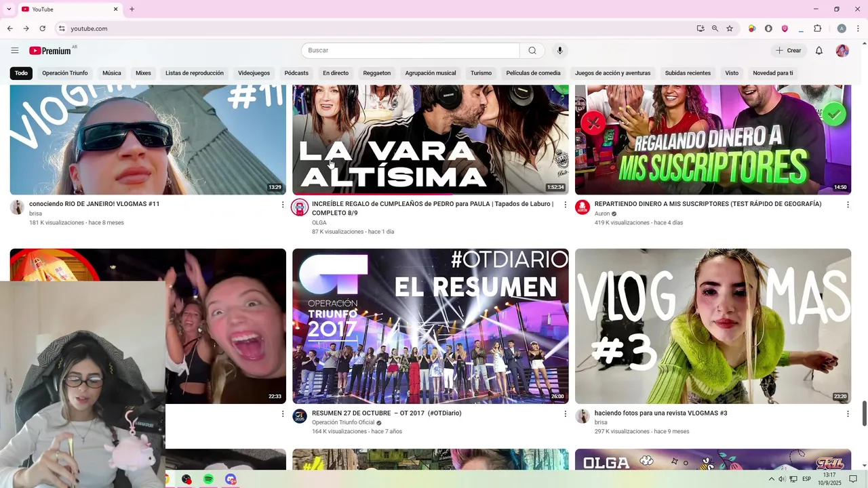
Task: Open Spotify from the taskbar
Action: [x=208, y=479]
